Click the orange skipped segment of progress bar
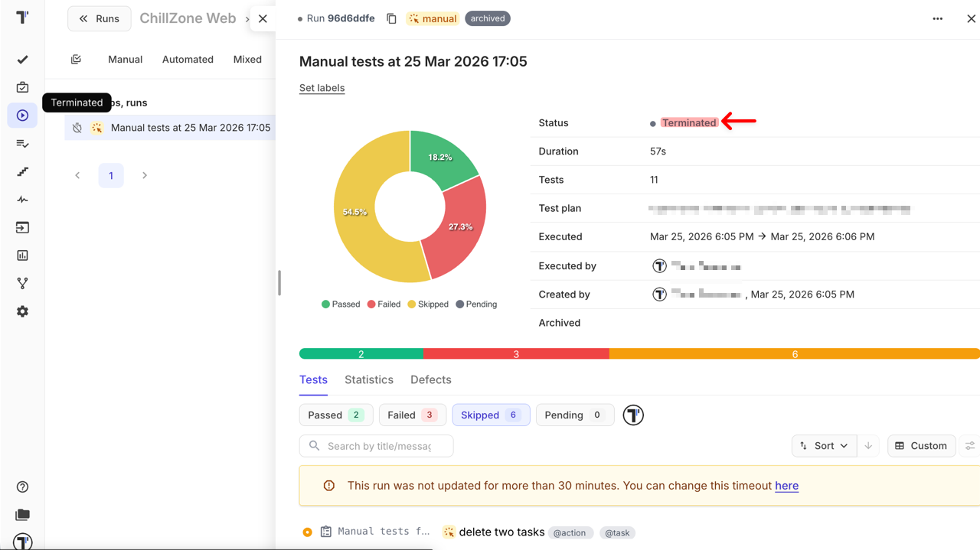Viewport: 980px width, 550px height. click(794, 353)
